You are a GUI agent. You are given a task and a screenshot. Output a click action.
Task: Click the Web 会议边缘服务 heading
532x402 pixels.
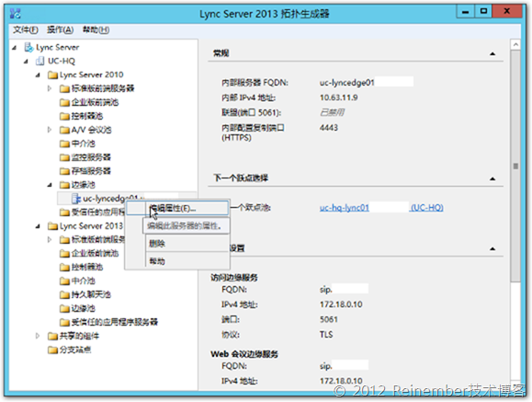(x=244, y=354)
